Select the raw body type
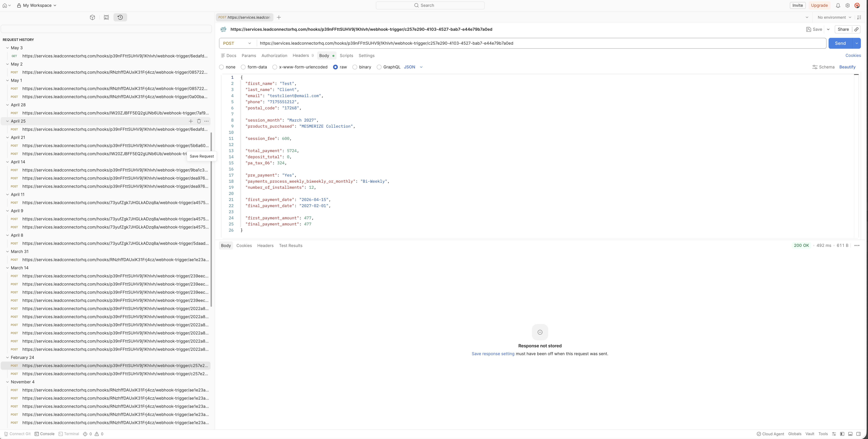 pos(335,67)
